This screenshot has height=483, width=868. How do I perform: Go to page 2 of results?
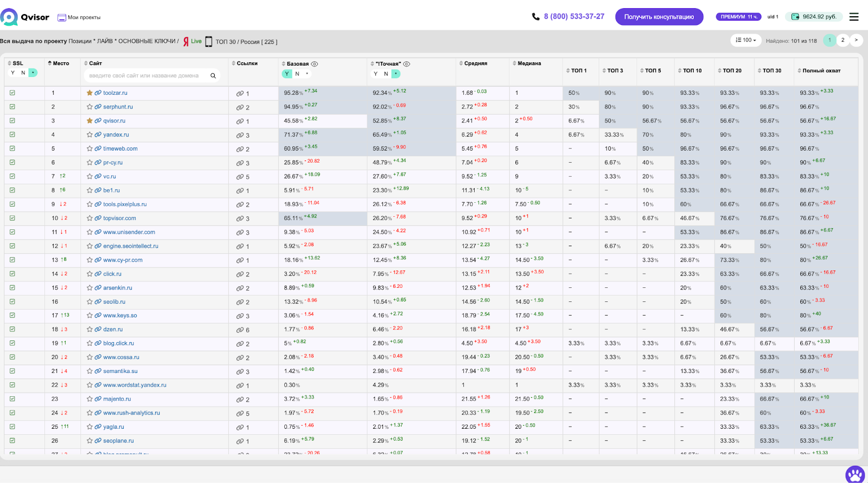coord(843,40)
